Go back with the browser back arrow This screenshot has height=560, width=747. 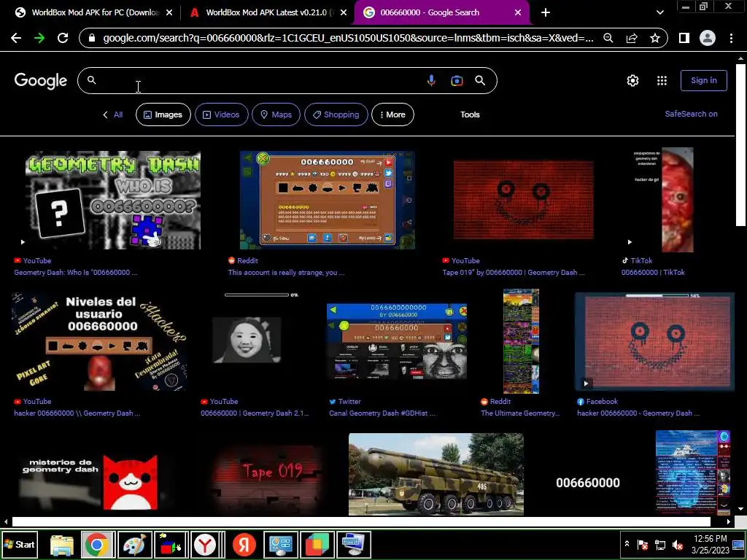(16, 38)
